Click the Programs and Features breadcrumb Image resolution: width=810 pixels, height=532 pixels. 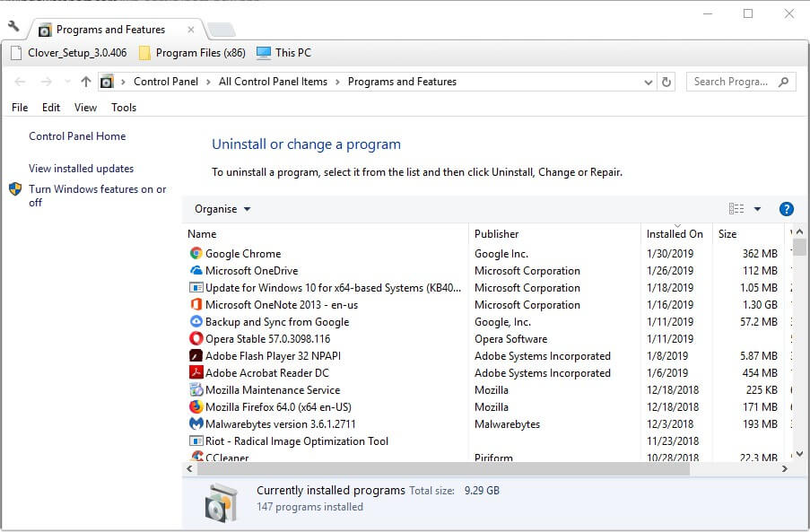point(402,82)
